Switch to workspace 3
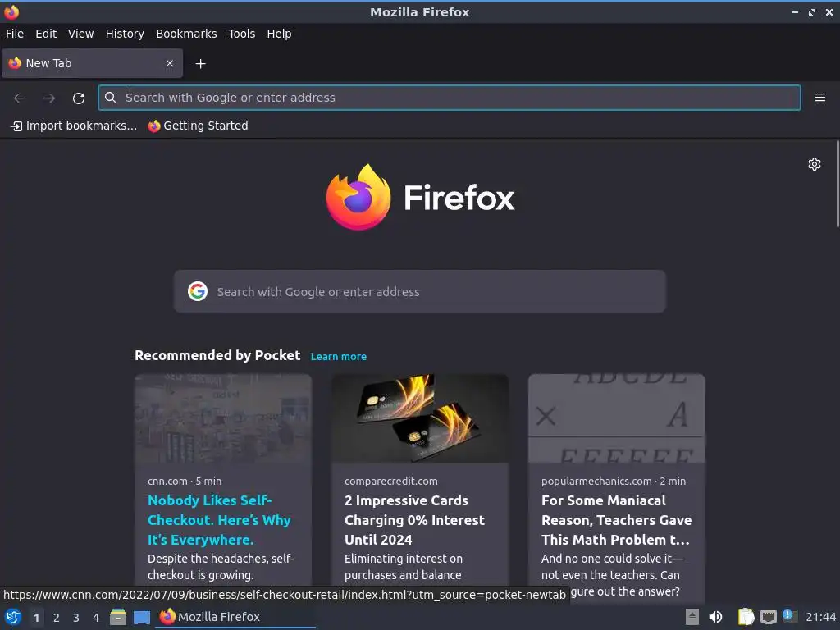 [x=76, y=618]
